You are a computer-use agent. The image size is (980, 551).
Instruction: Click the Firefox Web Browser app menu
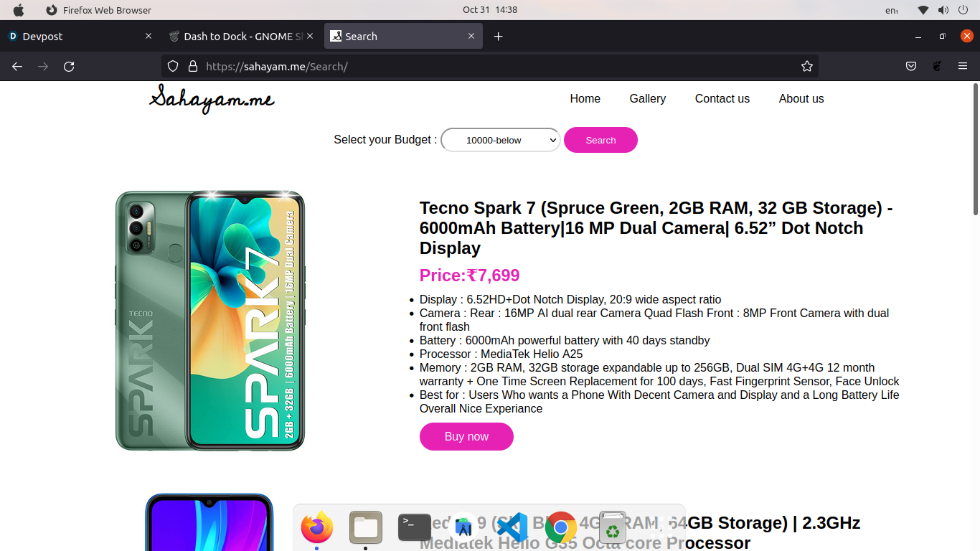pos(99,10)
